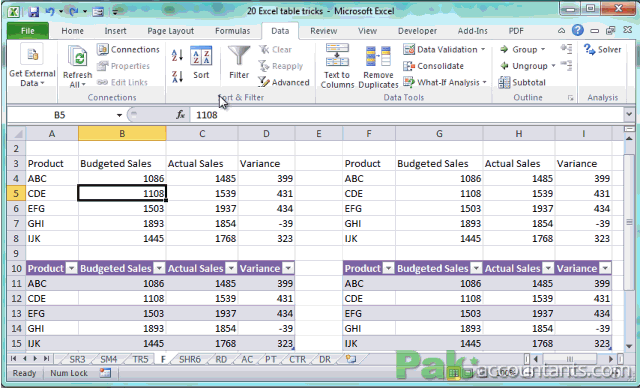Click the Sort A to Z icon

(177, 55)
